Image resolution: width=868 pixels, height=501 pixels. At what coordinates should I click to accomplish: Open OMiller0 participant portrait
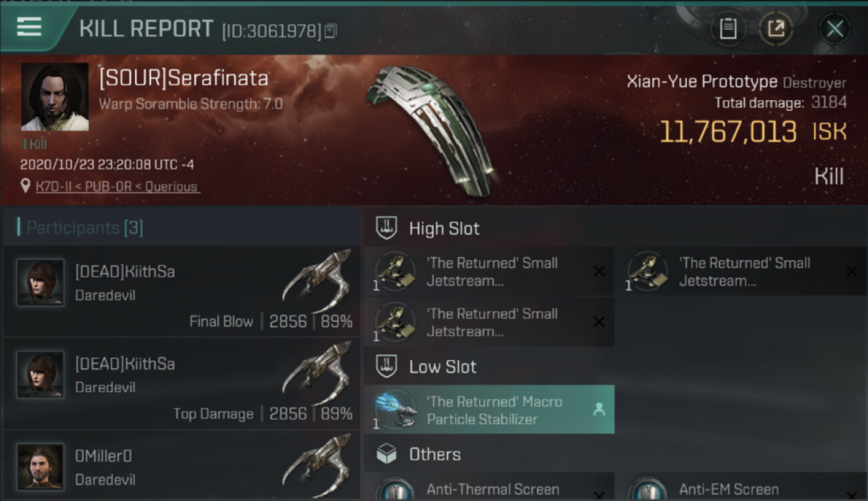41,467
